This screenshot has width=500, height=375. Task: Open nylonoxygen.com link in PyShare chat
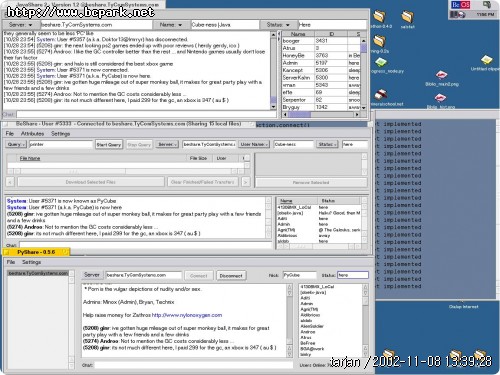pos(187,315)
